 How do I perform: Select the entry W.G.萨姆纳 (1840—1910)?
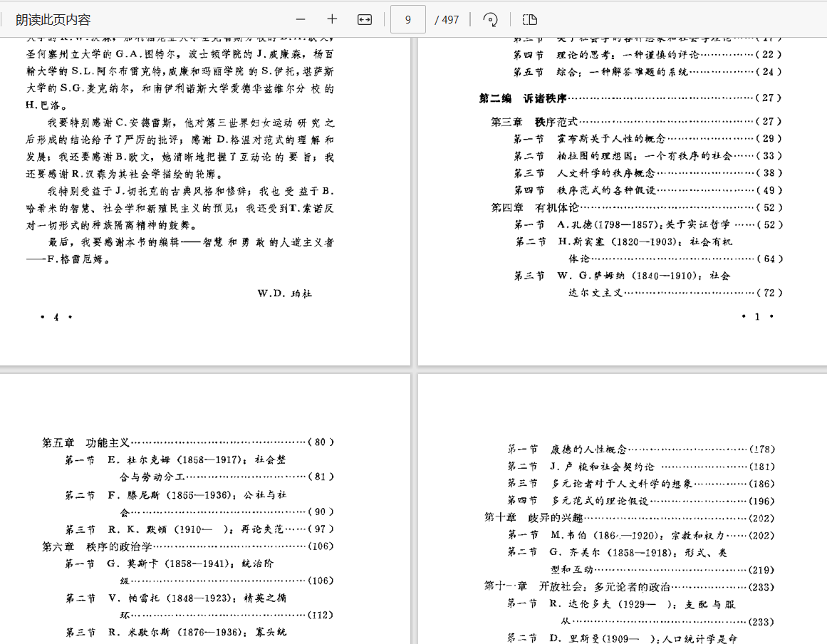(648, 284)
